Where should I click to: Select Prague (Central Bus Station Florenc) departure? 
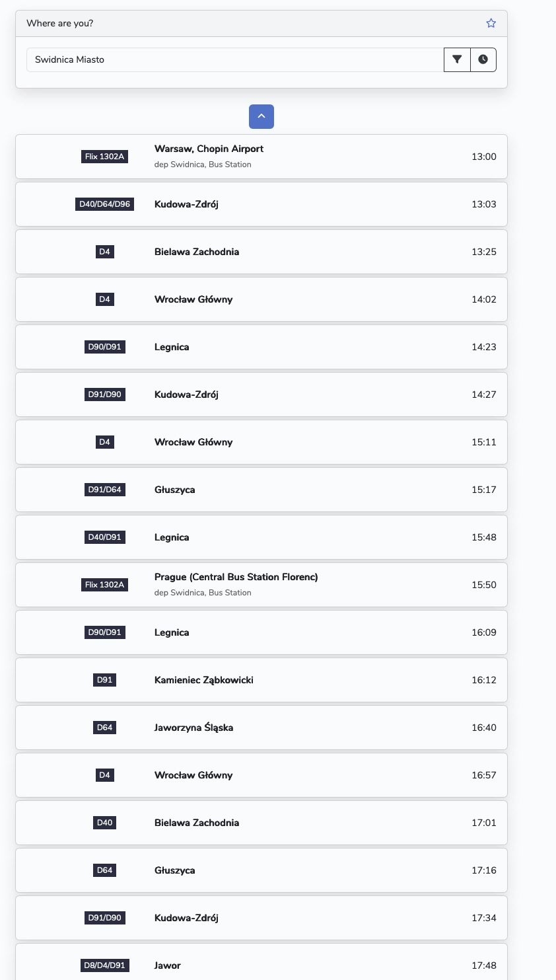pos(261,585)
